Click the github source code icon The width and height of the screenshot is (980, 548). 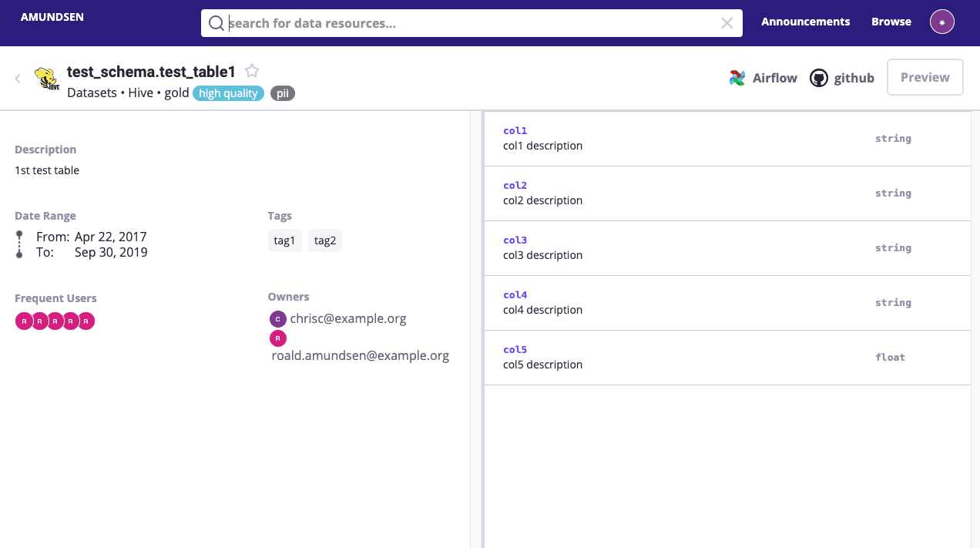tap(817, 78)
